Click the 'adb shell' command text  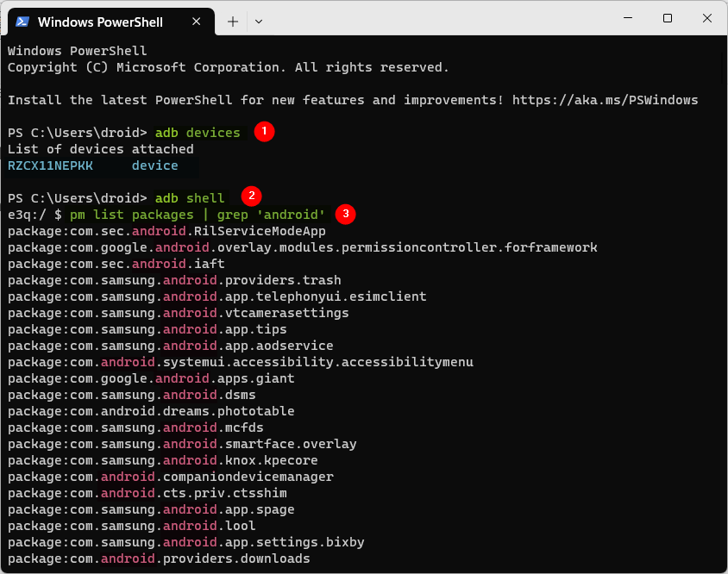(190, 198)
